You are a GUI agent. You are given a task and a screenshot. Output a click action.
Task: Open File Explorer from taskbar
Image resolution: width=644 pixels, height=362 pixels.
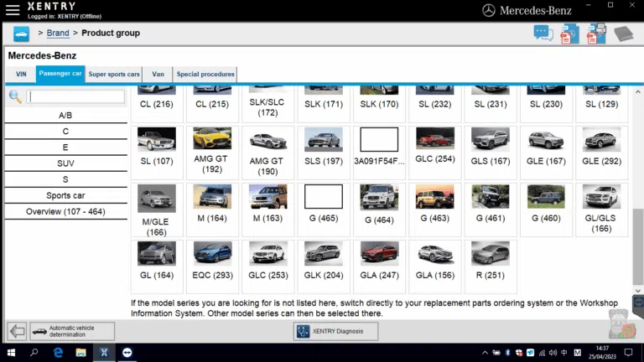pyautogui.click(x=80, y=353)
